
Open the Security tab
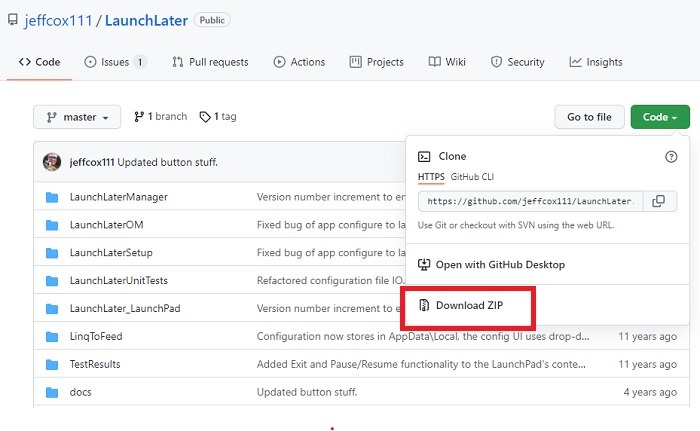[x=517, y=62]
